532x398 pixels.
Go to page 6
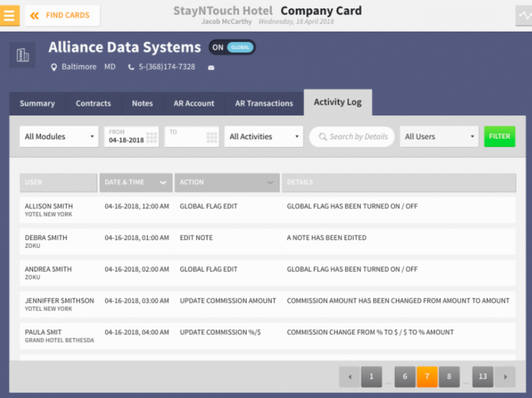click(405, 377)
